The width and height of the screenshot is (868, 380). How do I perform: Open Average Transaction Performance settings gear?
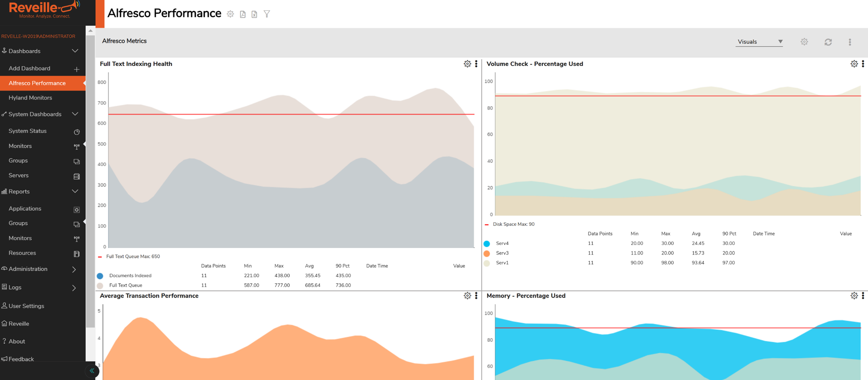pos(467,296)
